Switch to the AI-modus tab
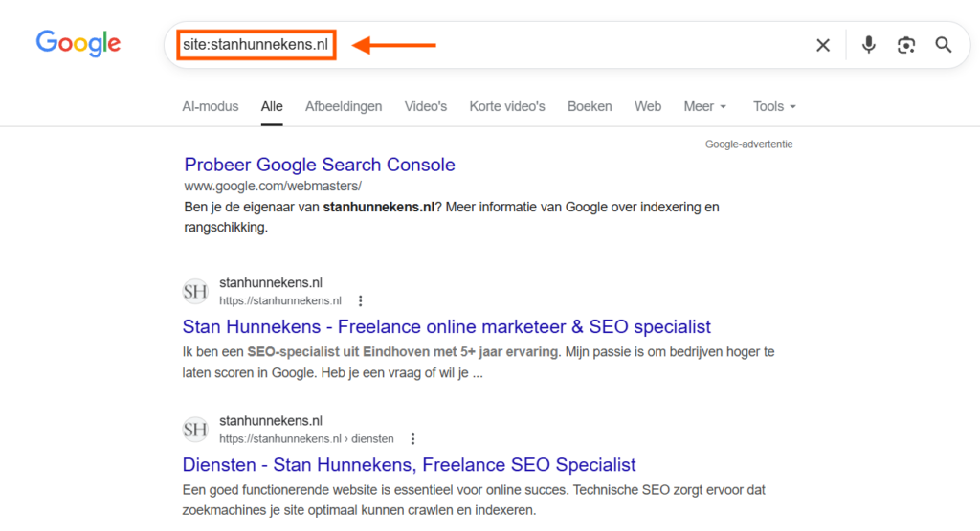This screenshot has height=531, width=980. tap(211, 106)
